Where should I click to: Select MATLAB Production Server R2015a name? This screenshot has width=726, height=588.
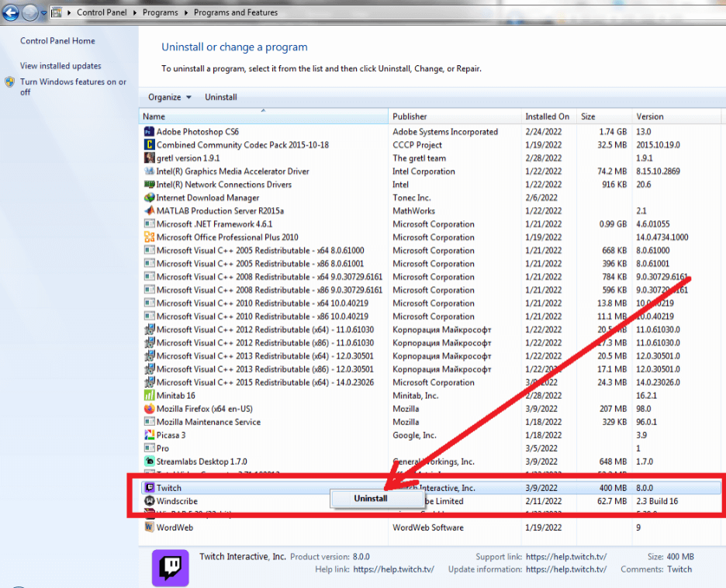(x=220, y=211)
